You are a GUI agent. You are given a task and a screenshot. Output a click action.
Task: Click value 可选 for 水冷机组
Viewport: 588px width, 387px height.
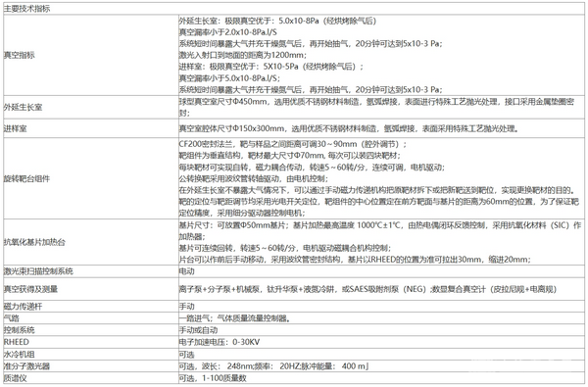(x=187, y=355)
